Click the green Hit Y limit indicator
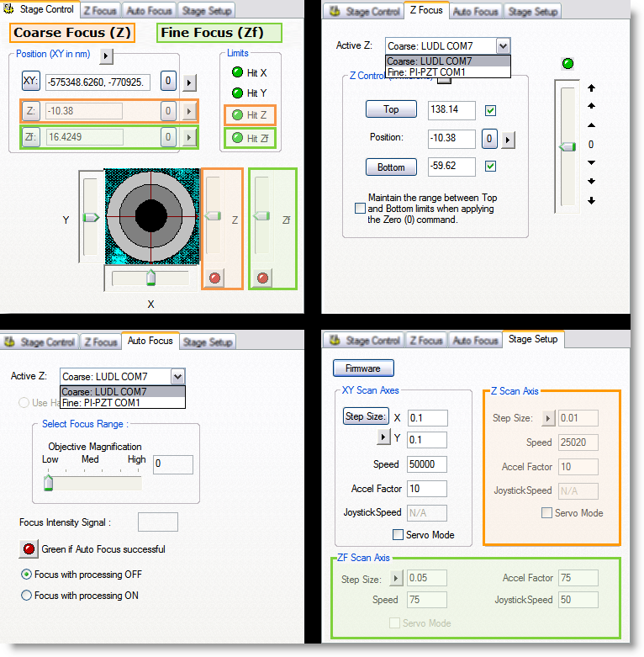The image size is (644, 657). 238,93
